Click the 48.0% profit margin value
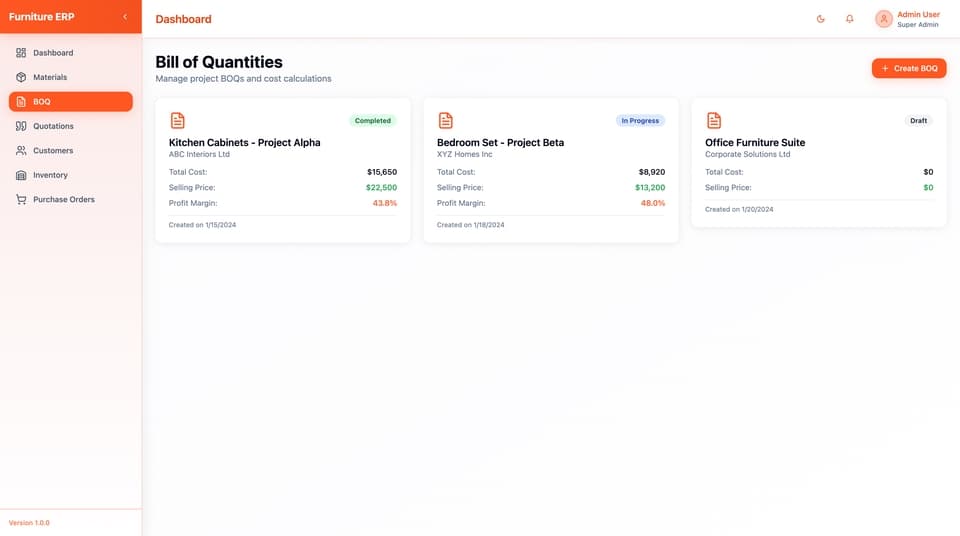Viewport: 960px width, 536px height. (x=653, y=203)
